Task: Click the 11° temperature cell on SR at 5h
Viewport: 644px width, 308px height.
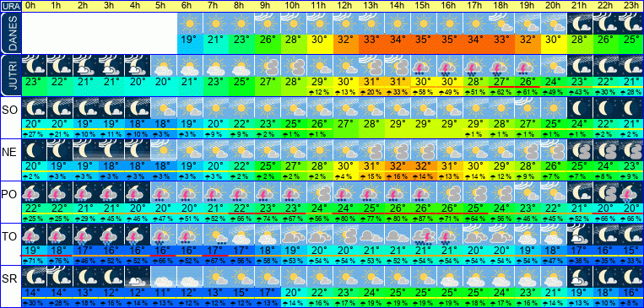Action: tap(164, 293)
